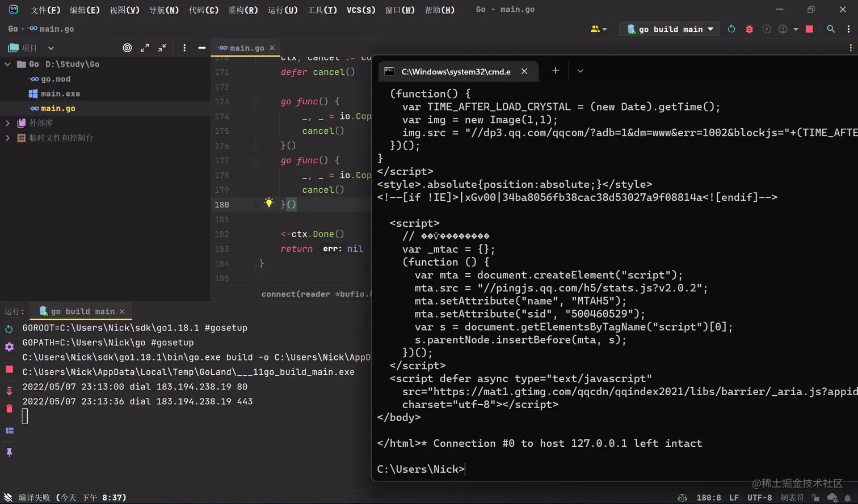Toggle code fold at line 177
Screen dimensions: 858x504
pyautogui.click(x=256, y=160)
